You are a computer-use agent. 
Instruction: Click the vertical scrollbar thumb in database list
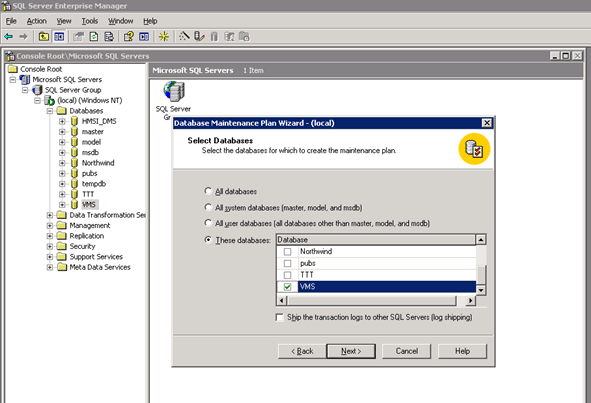coord(481,274)
